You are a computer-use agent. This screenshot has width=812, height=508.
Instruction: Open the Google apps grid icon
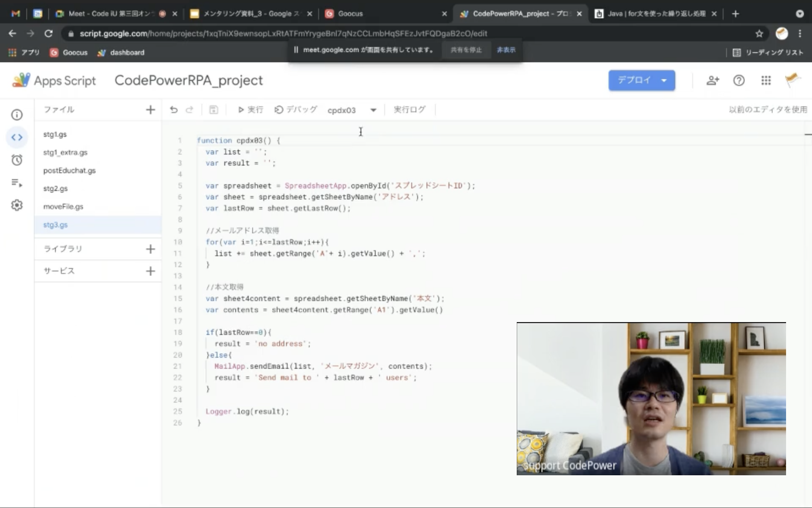(x=766, y=81)
